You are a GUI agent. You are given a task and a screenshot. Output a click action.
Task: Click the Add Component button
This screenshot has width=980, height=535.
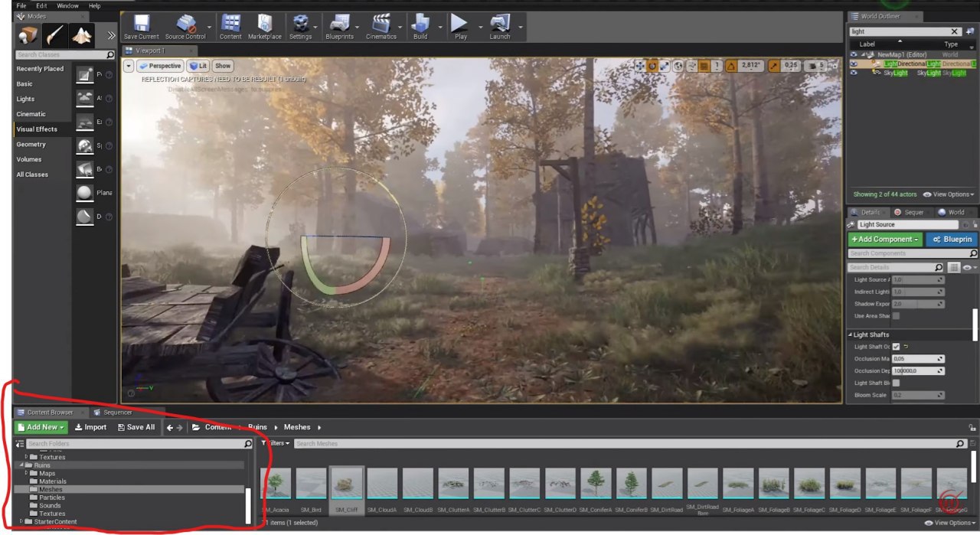click(x=885, y=240)
